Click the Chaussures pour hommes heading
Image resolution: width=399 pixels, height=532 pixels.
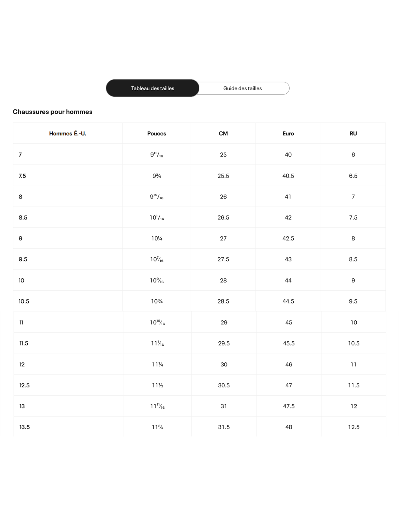[52, 112]
